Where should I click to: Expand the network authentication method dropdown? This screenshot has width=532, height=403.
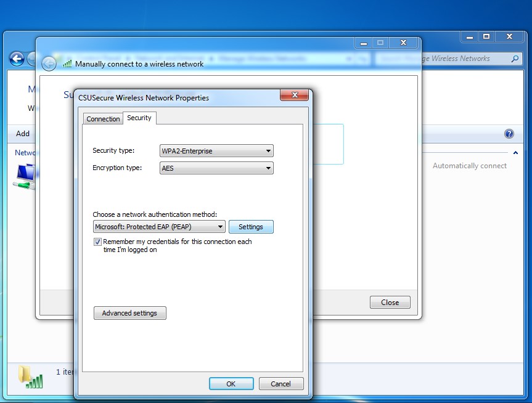coord(159,227)
